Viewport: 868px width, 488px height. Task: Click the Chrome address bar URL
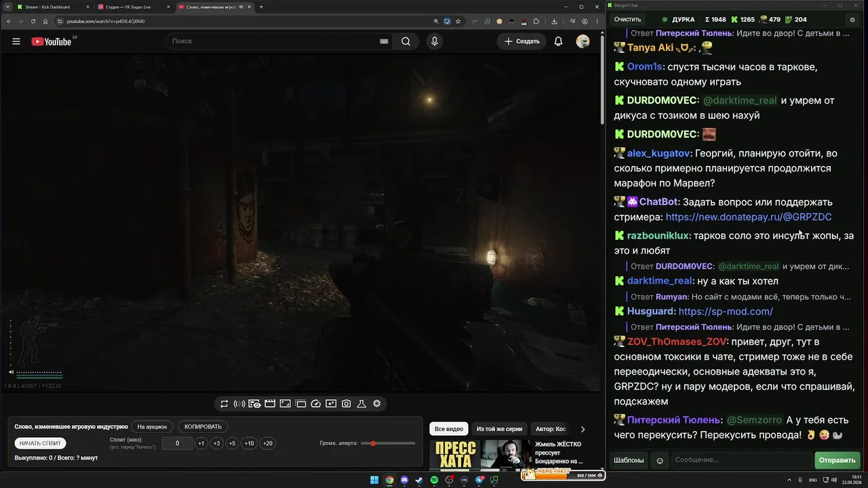[105, 21]
